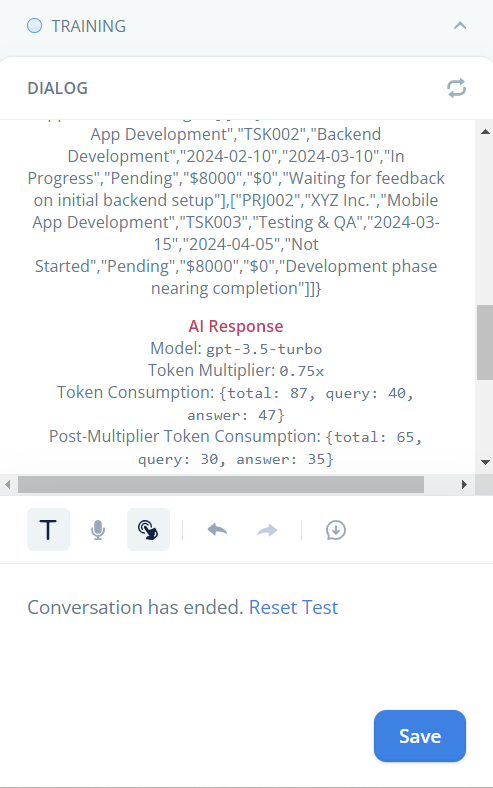The width and height of the screenshot is (493, 788).
Task: Click the vertical scrollbar thumb
Action: 485,342
